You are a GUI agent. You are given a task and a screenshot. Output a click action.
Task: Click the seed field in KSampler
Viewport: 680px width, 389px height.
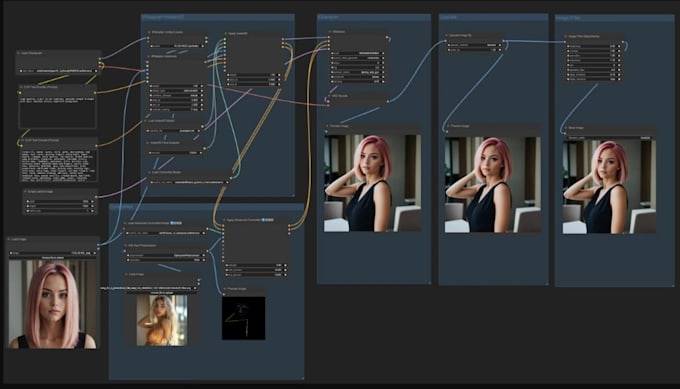click(357, 53)
